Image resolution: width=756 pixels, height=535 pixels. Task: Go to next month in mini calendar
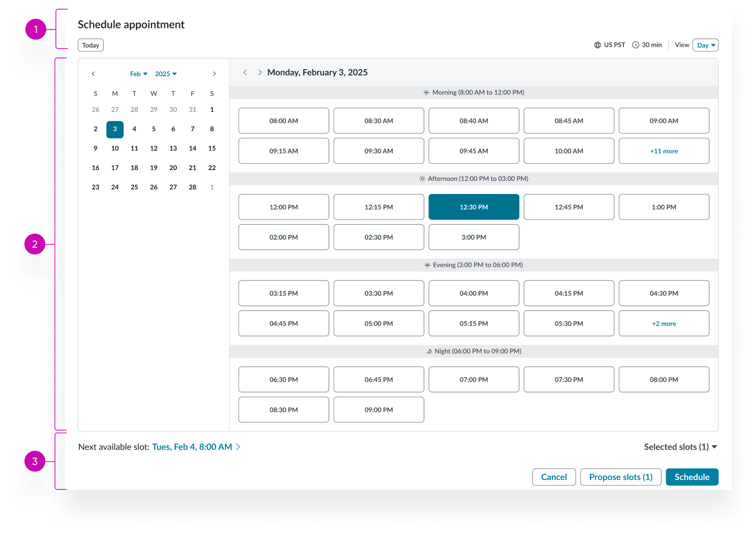[x=214, y=74]
